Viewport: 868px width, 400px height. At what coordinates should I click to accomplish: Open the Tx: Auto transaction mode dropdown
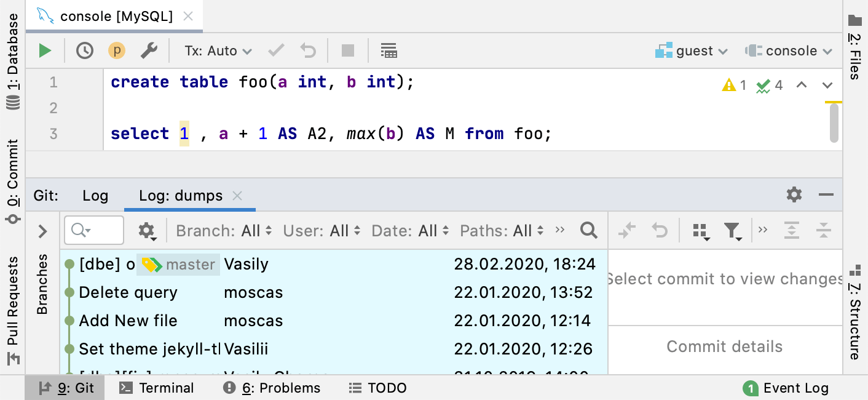click(216, 50)
